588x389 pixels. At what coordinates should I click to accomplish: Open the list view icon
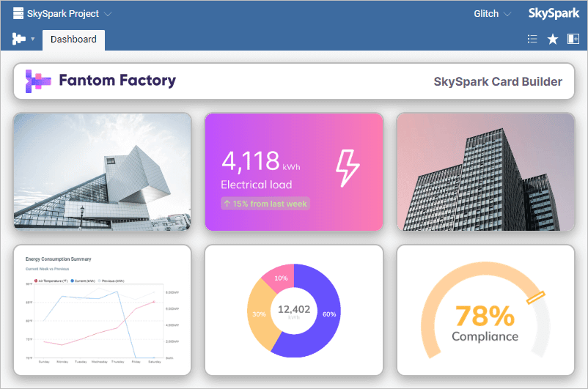point(532,39)
